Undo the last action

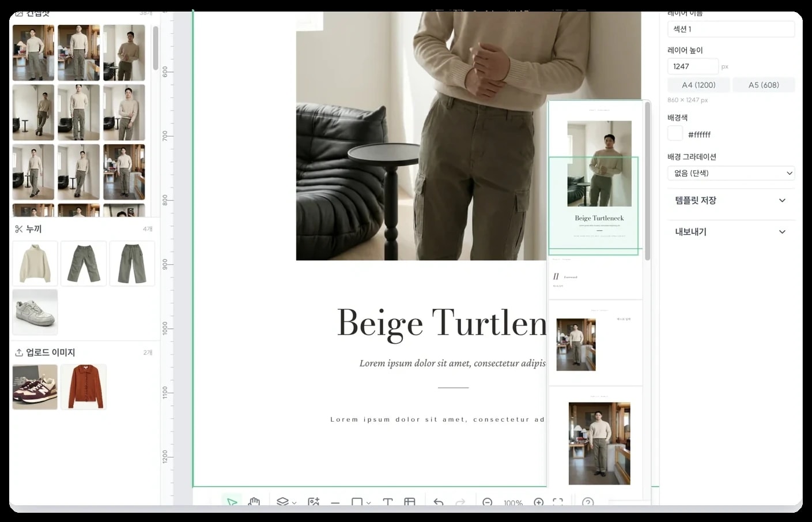pos(439,502)
